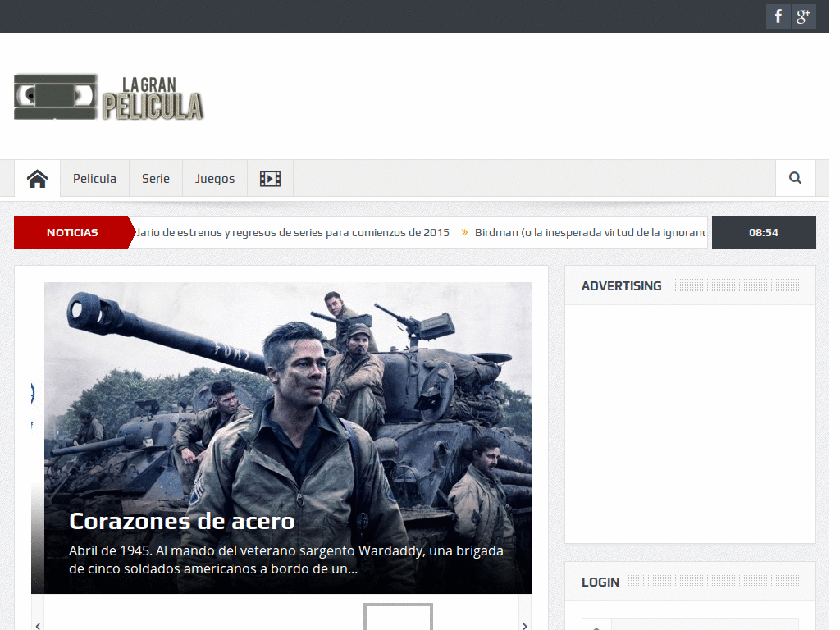Open the Corazones de acero title
This screenshot has width=840, height=630.
pos(182,521)
